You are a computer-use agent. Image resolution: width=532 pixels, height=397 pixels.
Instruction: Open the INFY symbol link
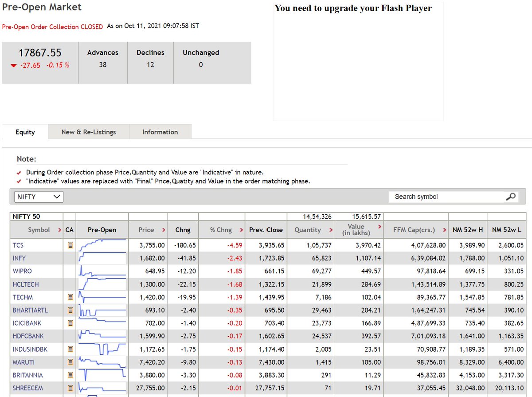pos(19,258)
